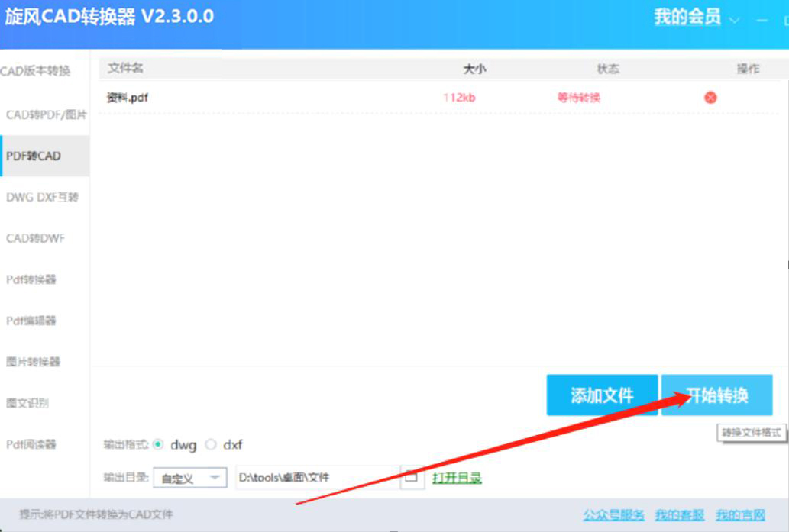Switch to CAD转PDF/图片 mode

[x=46, y=114]
